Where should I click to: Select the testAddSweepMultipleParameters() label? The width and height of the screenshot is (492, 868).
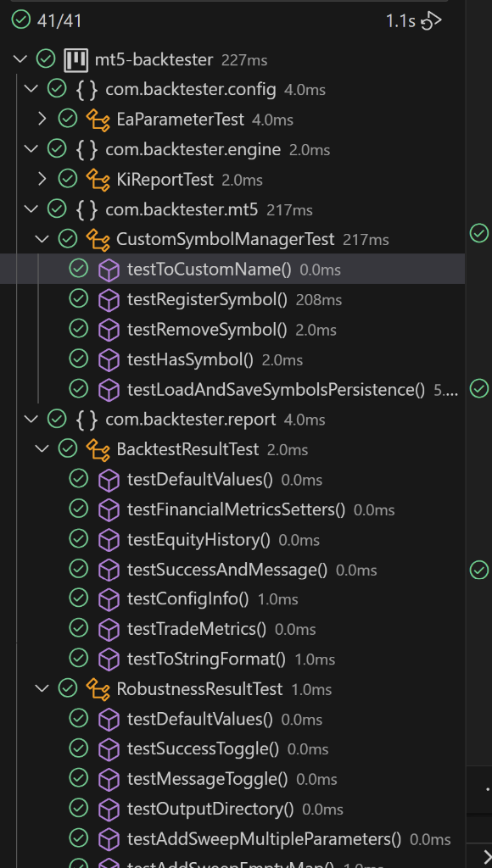tap(265, 839)
